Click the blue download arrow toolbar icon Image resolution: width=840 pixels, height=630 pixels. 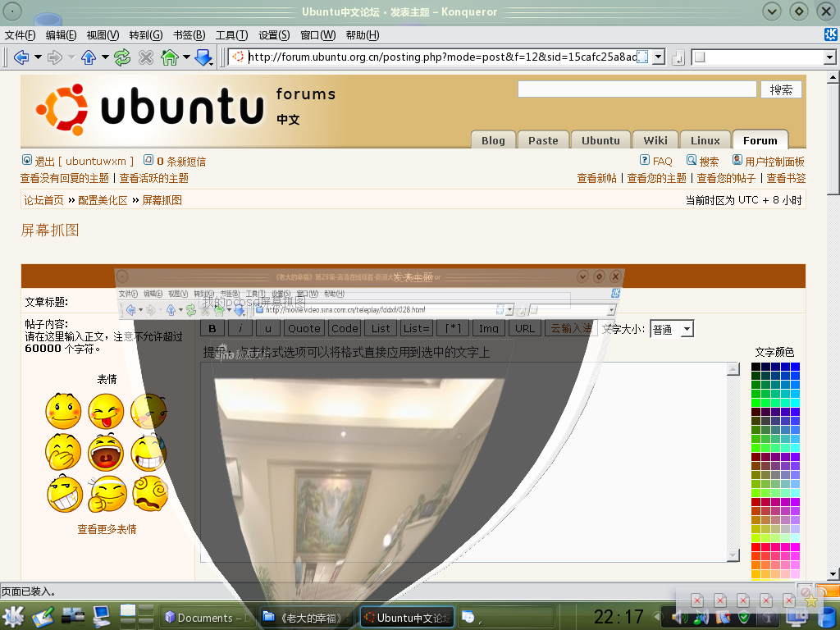click(x=203, y=57)
